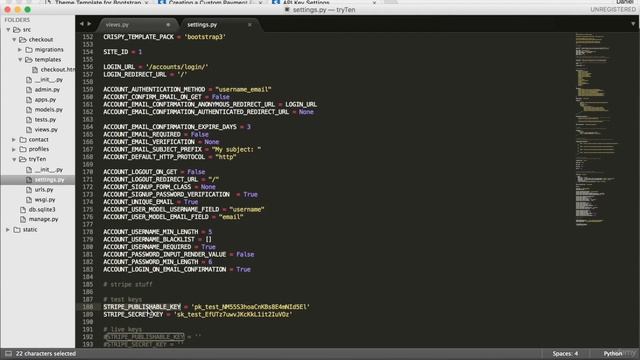Viewport: 640px width, 360px height.
Task: Open wsgi.py in tryTen folder
Action: click(45, 200)
